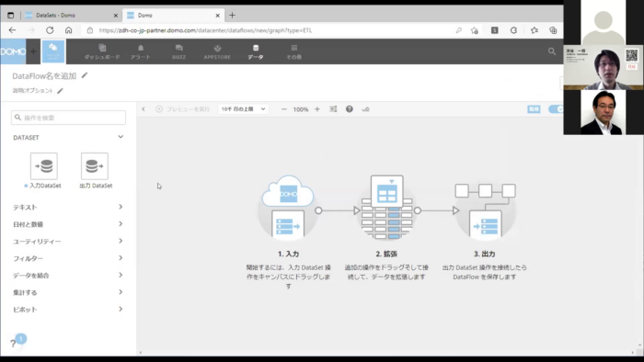Edit description pencil icon

pos(60,91)
